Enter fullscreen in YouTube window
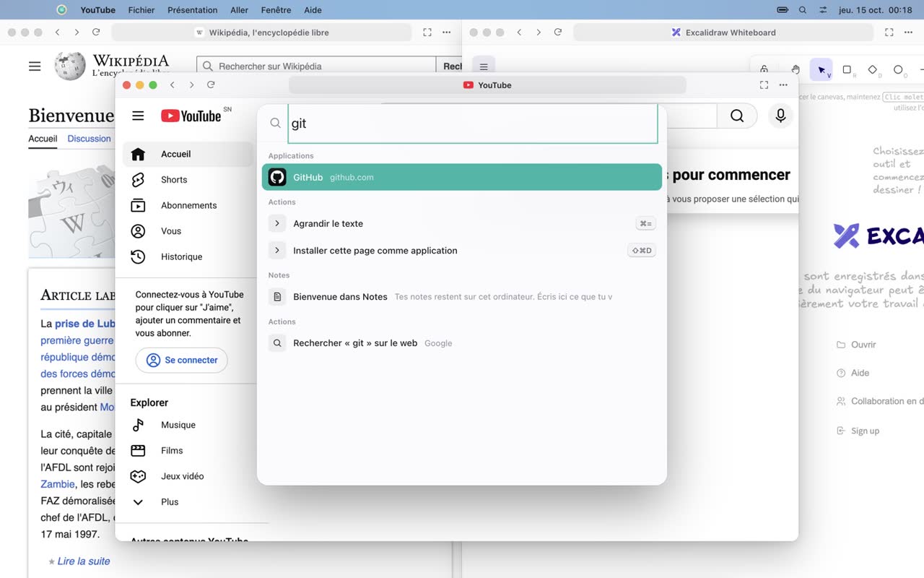Image resolution: width=924 pixels, height=578 pixels. coord(764,85)
